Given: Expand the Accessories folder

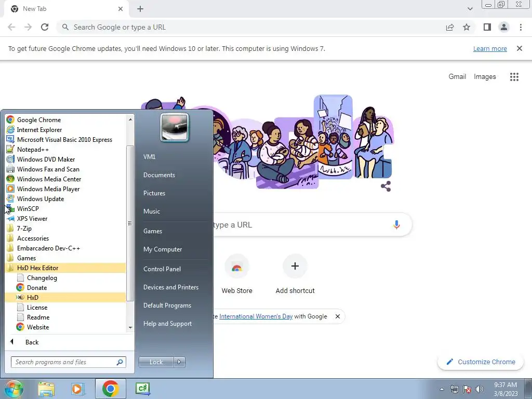Looking at the screenshot, I should point(65,238).
